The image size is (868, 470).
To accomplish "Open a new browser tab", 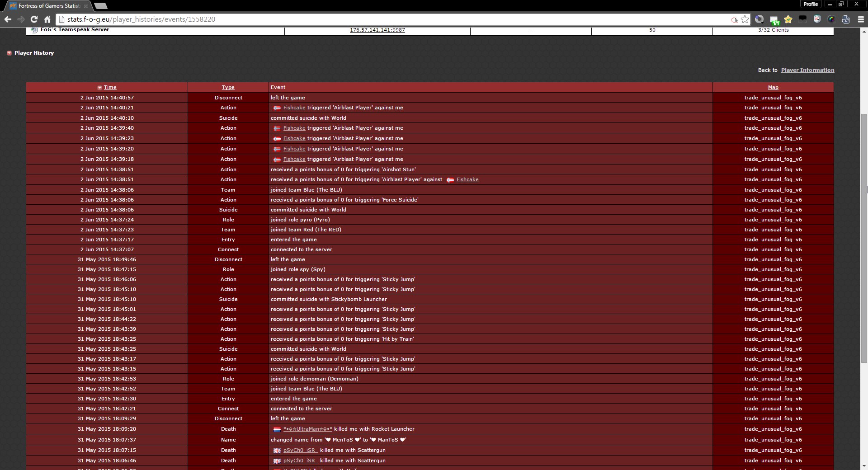I will click(101, 6).
